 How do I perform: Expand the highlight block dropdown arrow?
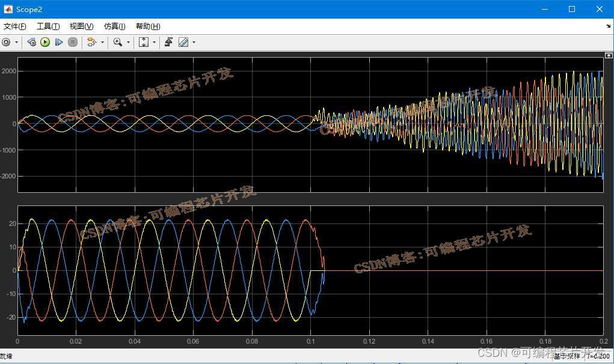click(x=103, y=42)
